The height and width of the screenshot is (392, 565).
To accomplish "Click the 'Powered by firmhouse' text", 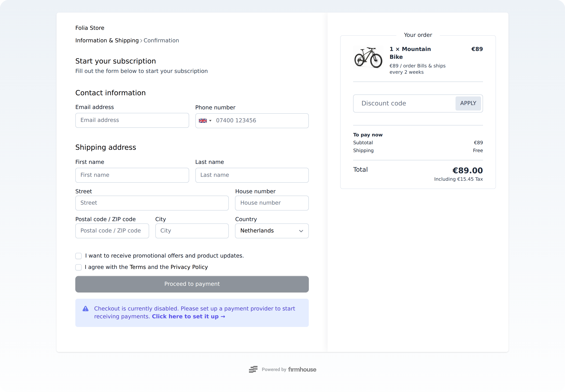I will tap(289, 369).
